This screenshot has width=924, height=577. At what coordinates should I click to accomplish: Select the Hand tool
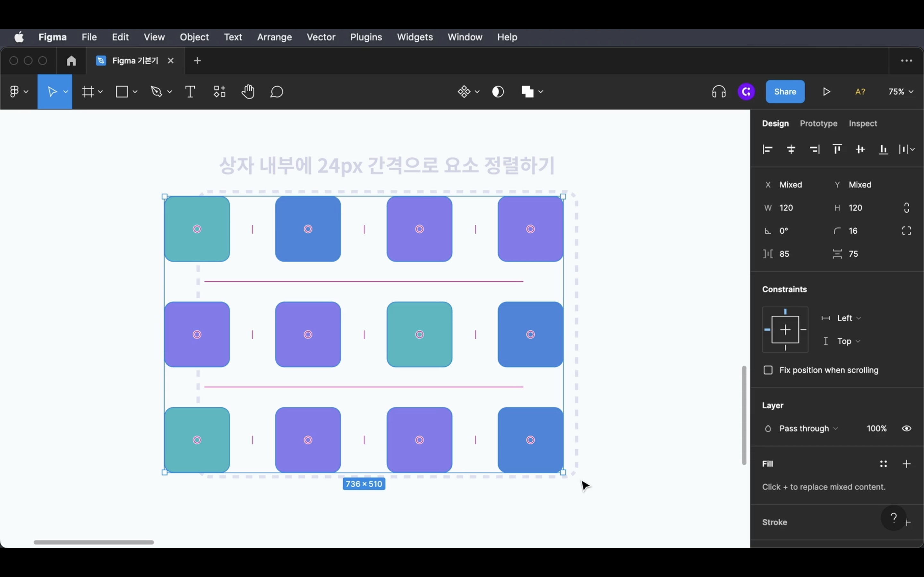pos(248,92)
